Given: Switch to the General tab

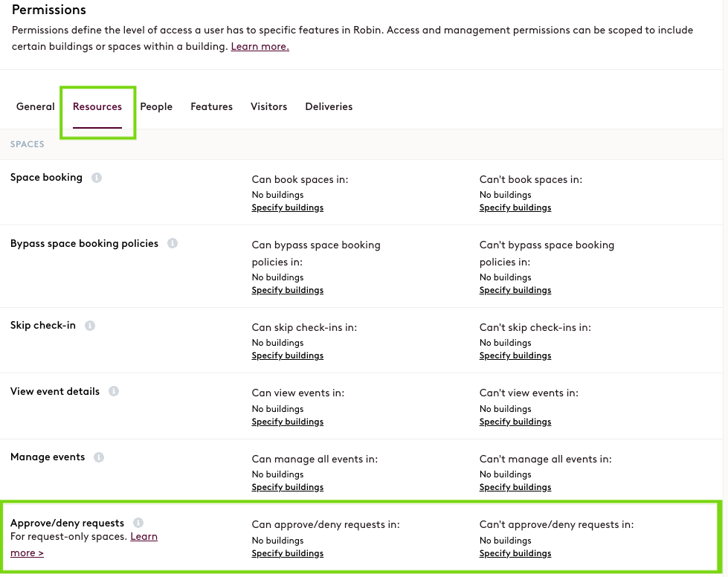Looking at the screenshot, I should 35,107.
